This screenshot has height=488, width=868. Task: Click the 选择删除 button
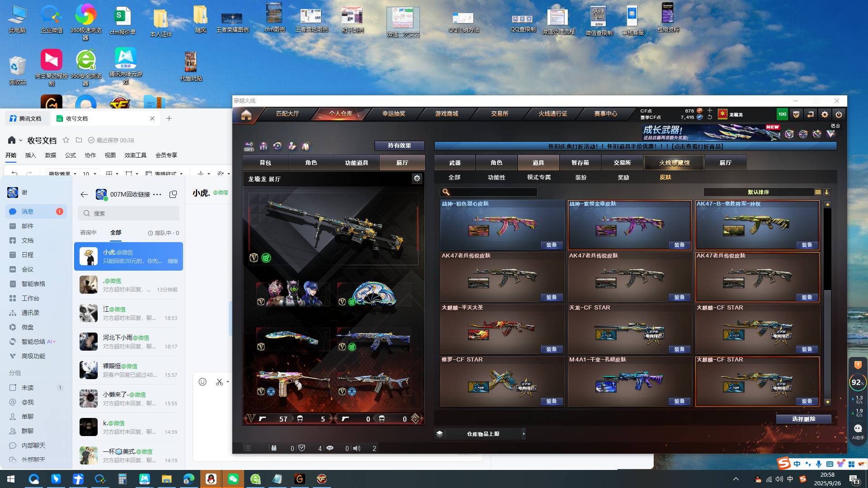[803, 419]
